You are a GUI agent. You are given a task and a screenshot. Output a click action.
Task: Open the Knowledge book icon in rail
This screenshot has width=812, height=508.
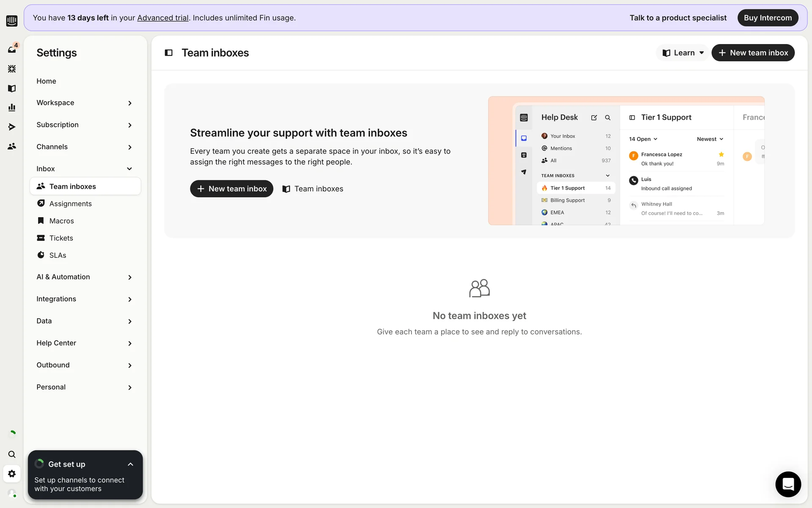(12, 88)
